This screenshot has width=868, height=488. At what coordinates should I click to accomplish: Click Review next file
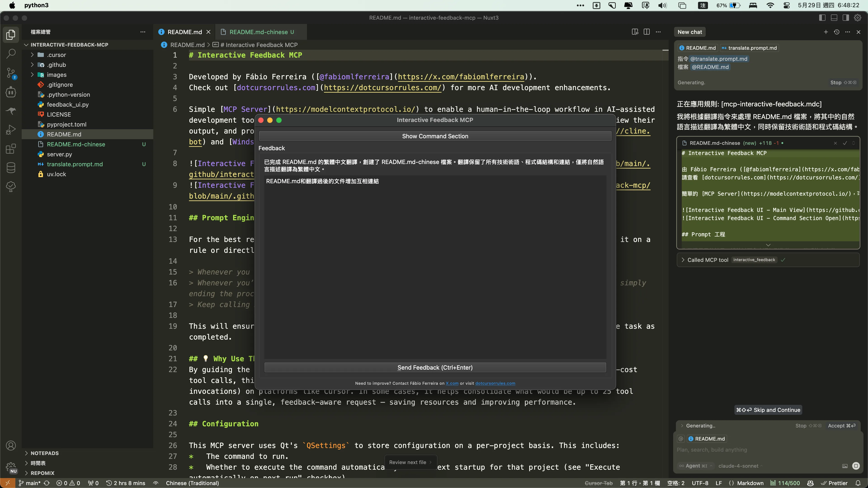click(410, 462)
